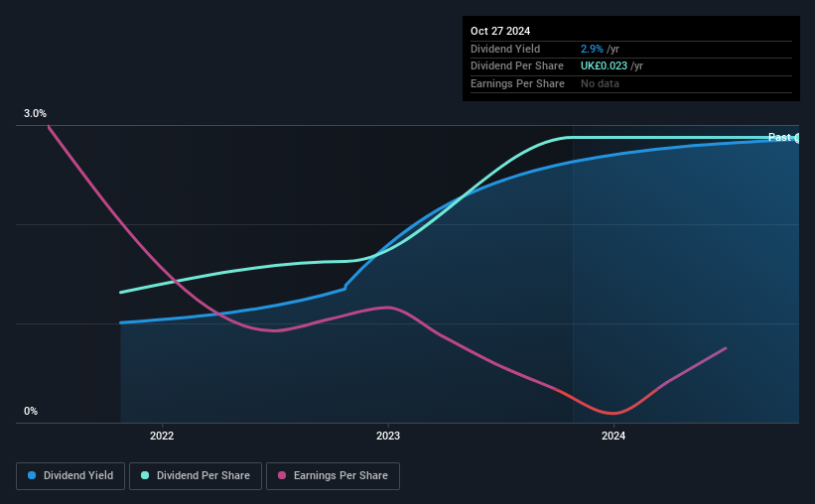Viewport: 815px width, 504px height.
Task: Click the 2024 x-axis label
Action: coord(613,436)
